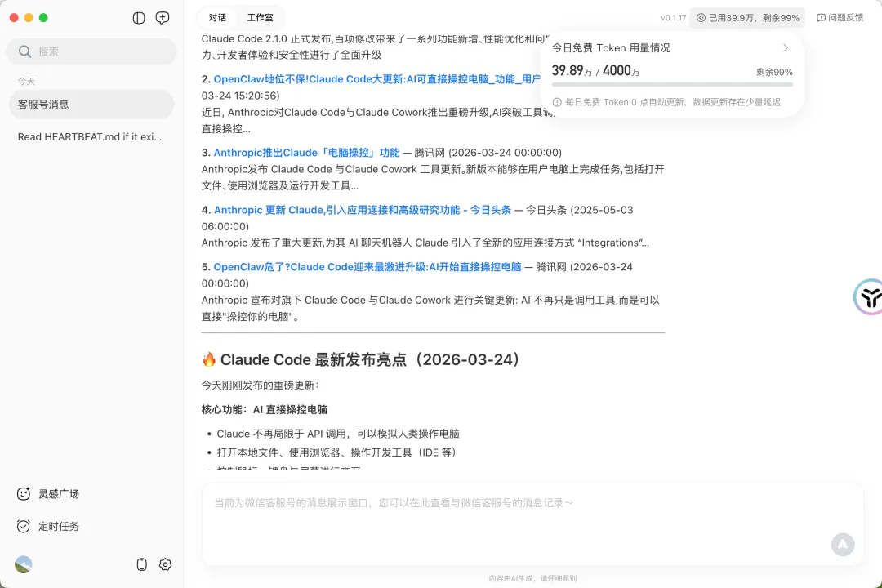Click text 今日免费 Token 用量情况

[611, 48]
